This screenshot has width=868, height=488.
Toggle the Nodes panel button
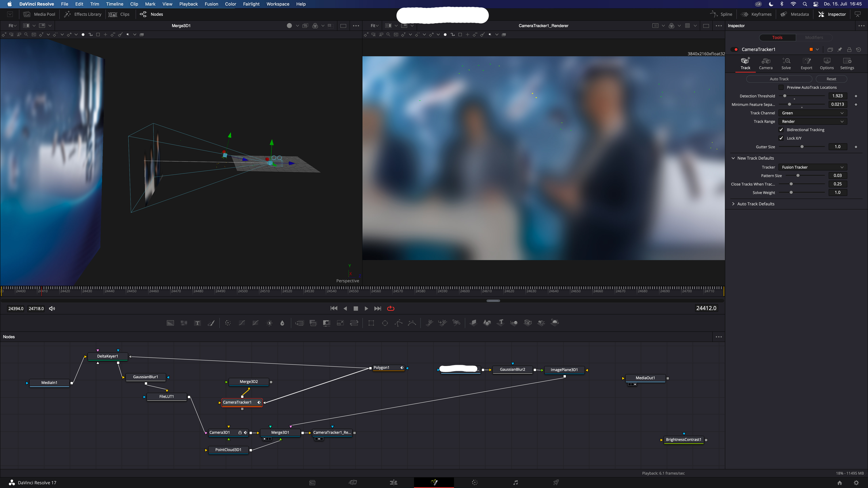tap(152, 14)
